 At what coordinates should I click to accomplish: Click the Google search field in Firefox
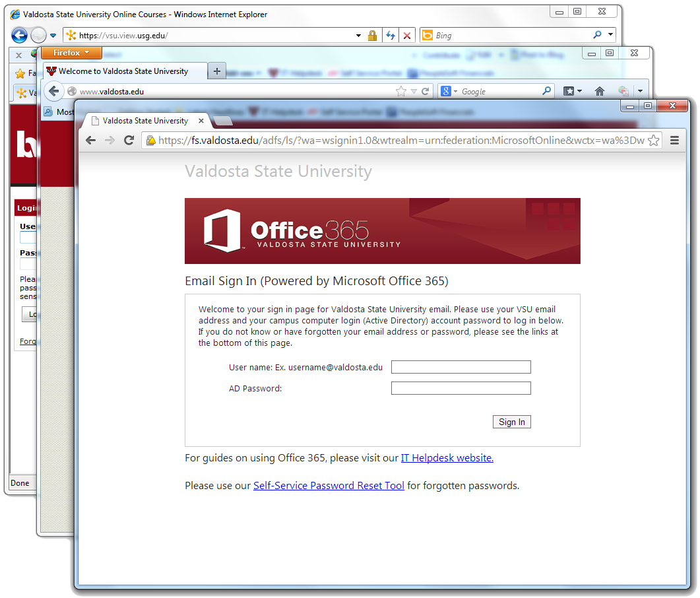pyautogui.click(x=501, y=92)
